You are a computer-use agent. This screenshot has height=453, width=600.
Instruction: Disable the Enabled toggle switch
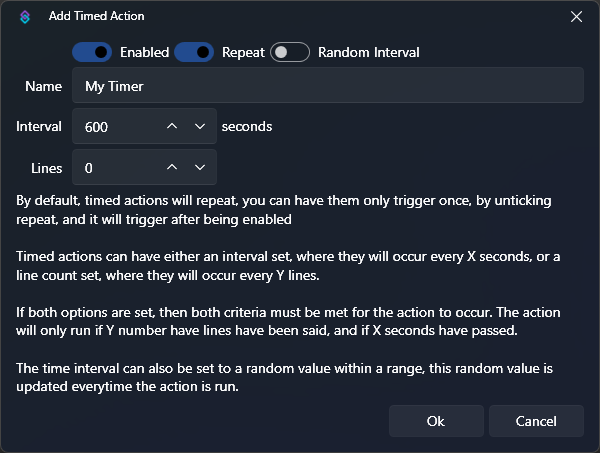tap(91, 52)
